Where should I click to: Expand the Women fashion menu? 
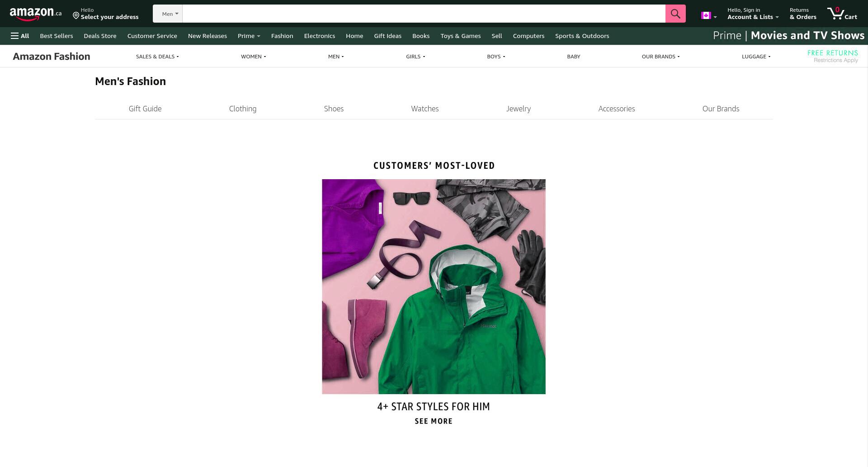point(253,57)
